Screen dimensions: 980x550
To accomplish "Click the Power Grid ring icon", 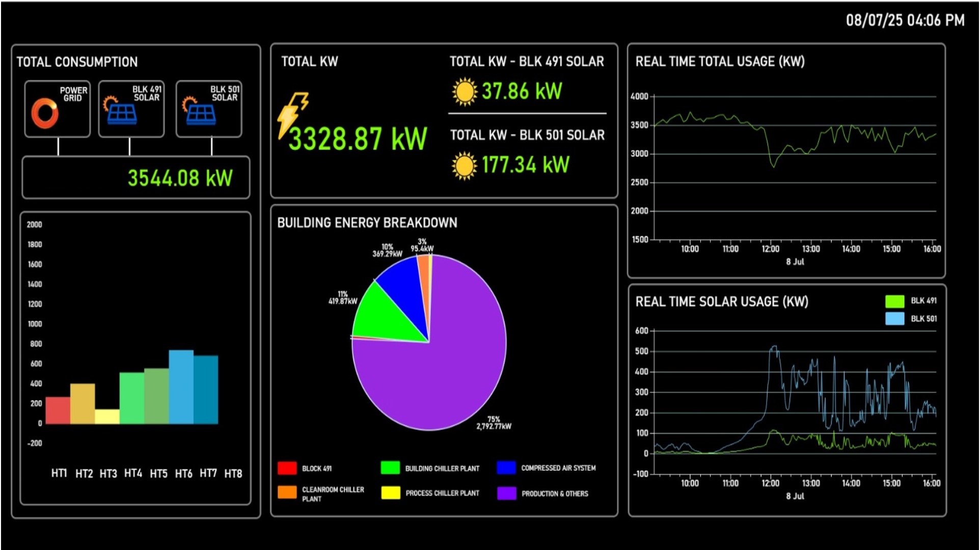I will click(x=45, y=113).
